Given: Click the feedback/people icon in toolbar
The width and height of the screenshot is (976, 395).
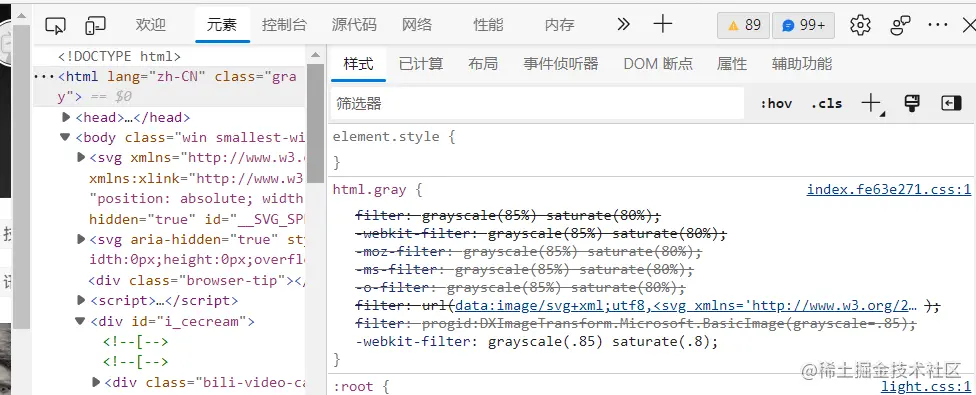Looking at the screenshot, I should click(x=901, y=25).
